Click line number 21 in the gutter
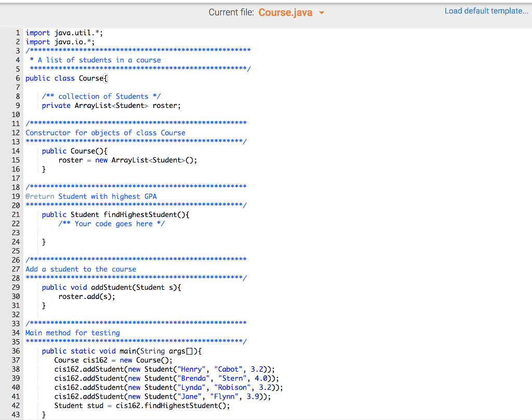 click(x=16, y=214)
